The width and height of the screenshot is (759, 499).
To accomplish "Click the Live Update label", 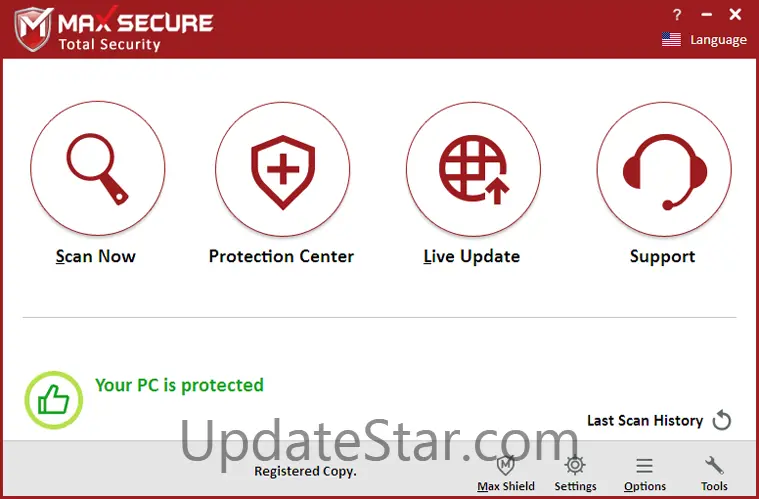I will pos(471,256).
